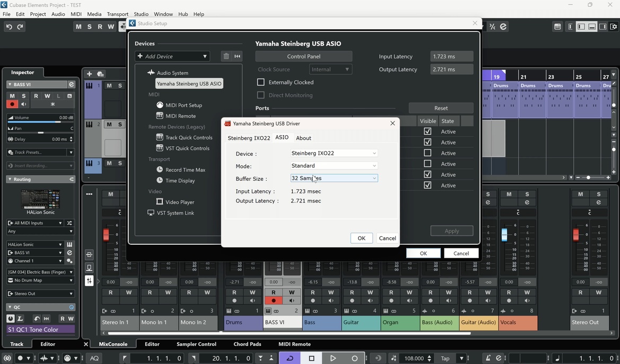Enable Direct Monitoring
The width and height of the screenshot is (620, 364).
[261, 95]
